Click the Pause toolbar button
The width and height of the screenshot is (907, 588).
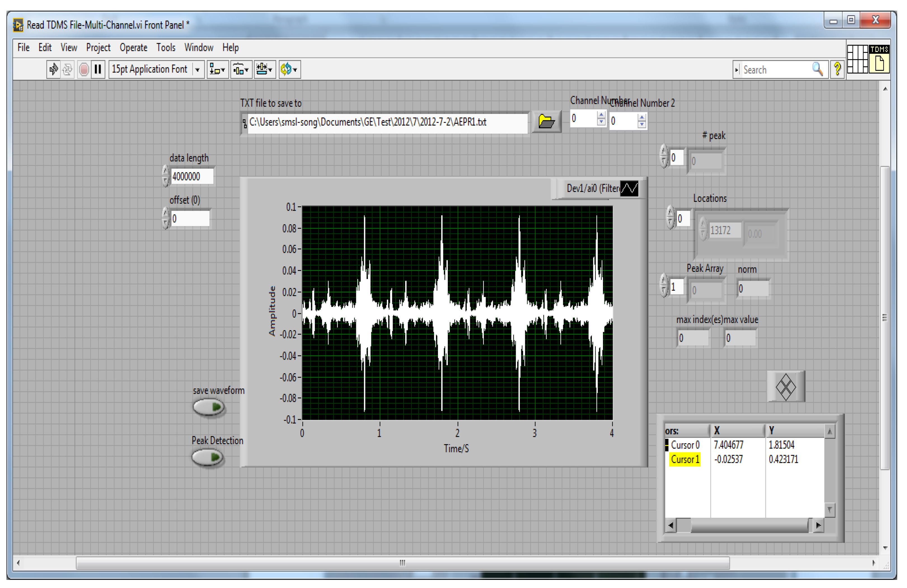coord(98,69)
